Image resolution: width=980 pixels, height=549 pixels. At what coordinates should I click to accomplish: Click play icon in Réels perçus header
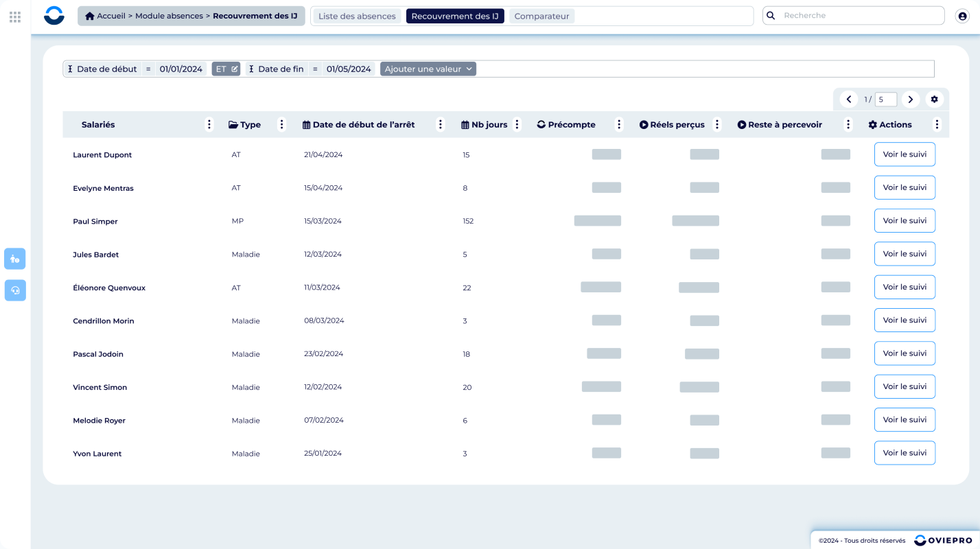(x=644, y=125)
